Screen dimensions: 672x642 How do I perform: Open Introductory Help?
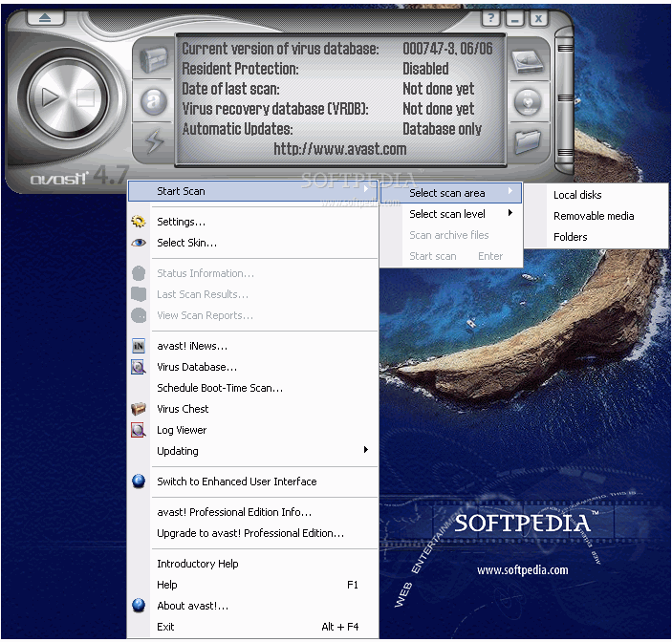point(252,564)
